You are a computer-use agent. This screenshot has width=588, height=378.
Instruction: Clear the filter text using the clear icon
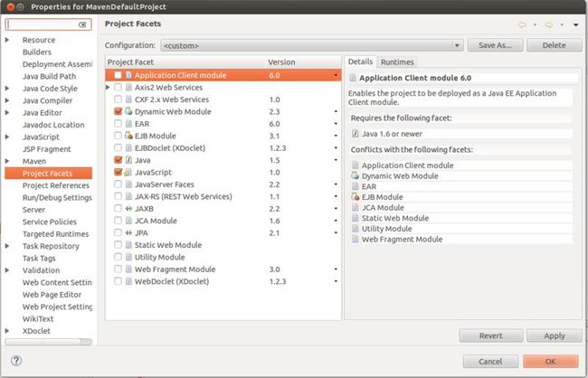pyautogui.click(x=82, y=24)
